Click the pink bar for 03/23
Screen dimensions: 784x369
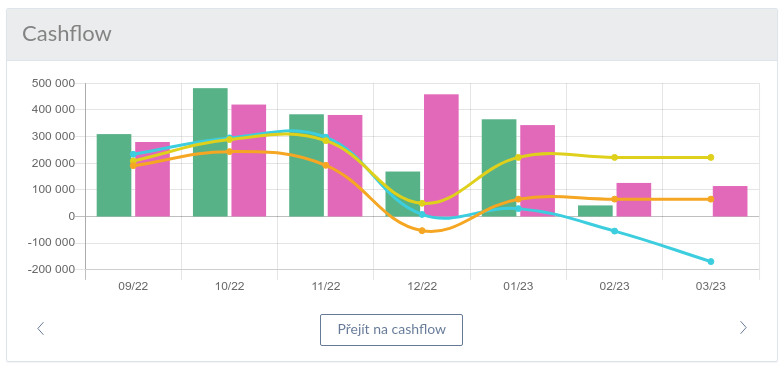click(x=730, y=201)
